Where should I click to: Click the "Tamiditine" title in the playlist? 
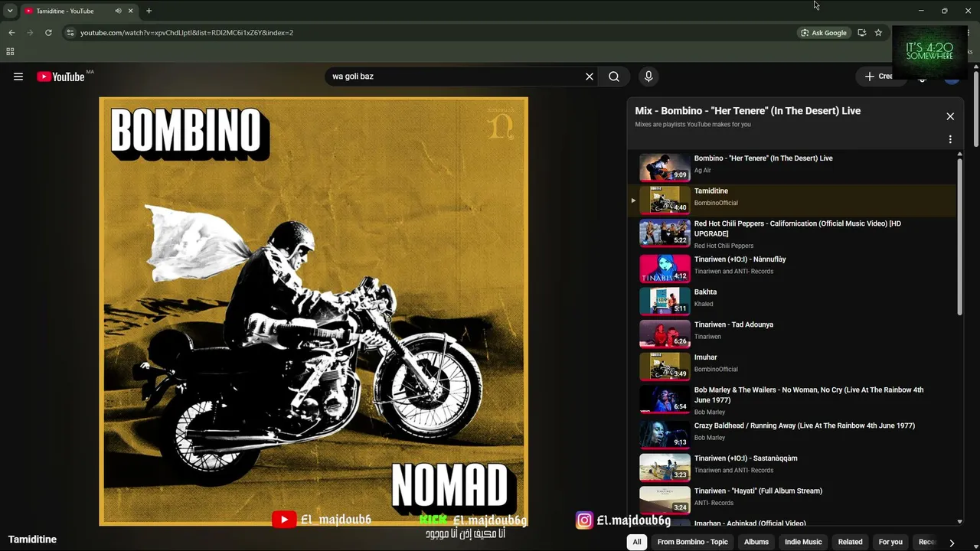click(711, 191)
